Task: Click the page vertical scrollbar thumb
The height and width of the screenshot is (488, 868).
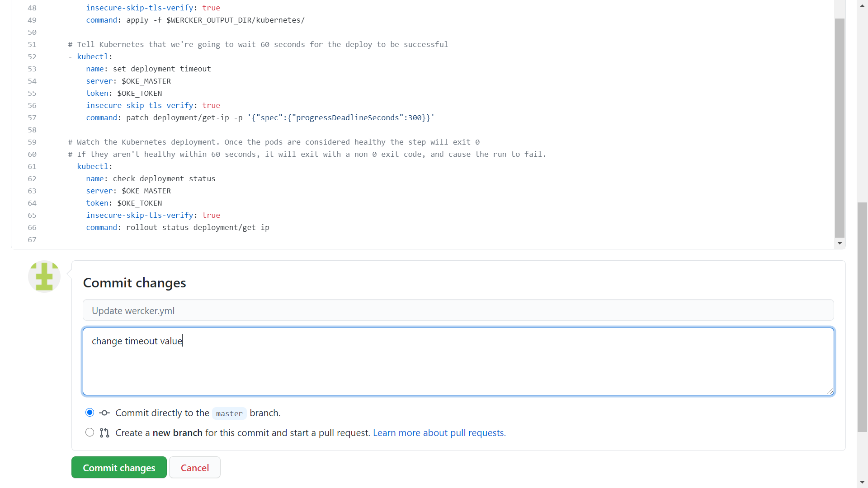Action: pos(862,316)
